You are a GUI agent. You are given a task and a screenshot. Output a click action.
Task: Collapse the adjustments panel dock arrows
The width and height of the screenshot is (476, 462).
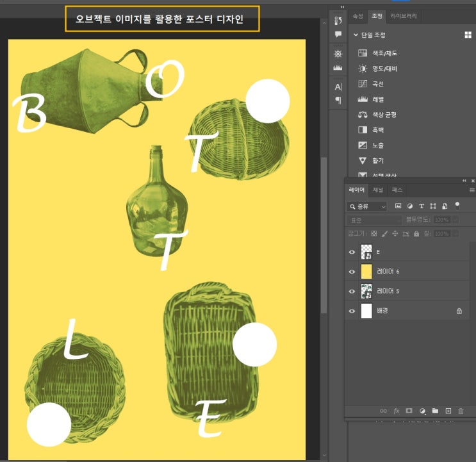click(343, 6)
